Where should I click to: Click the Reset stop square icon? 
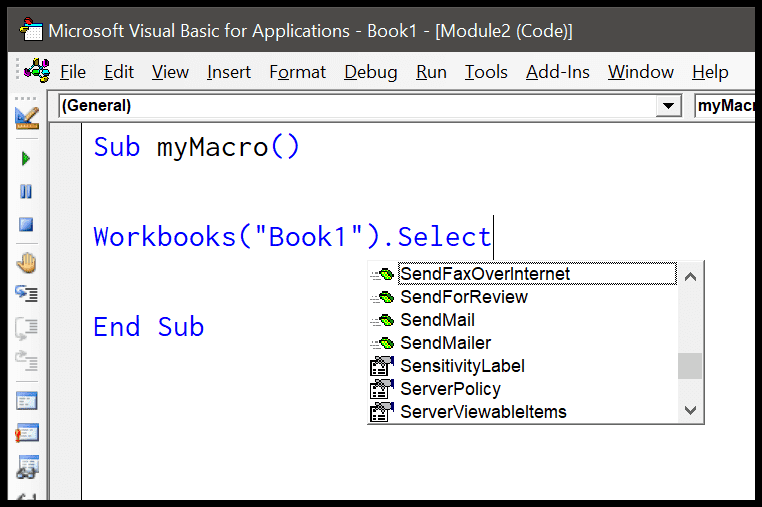coord(26,225)
